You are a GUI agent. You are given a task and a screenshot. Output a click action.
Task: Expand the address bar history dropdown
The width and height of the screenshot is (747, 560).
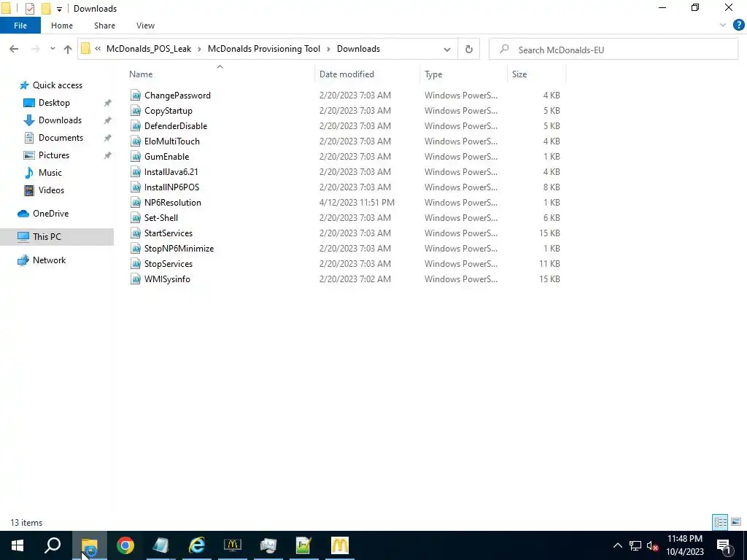point(447,49)
